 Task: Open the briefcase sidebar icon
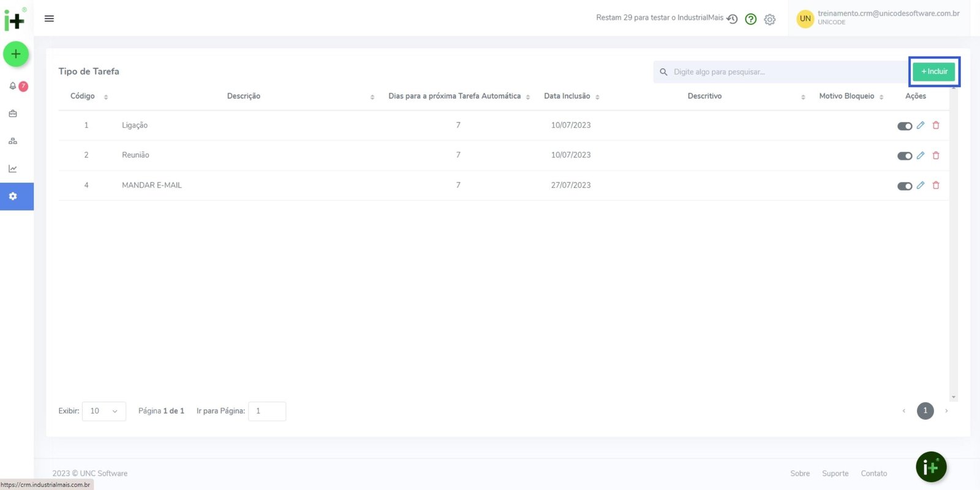tap(13, 114)
